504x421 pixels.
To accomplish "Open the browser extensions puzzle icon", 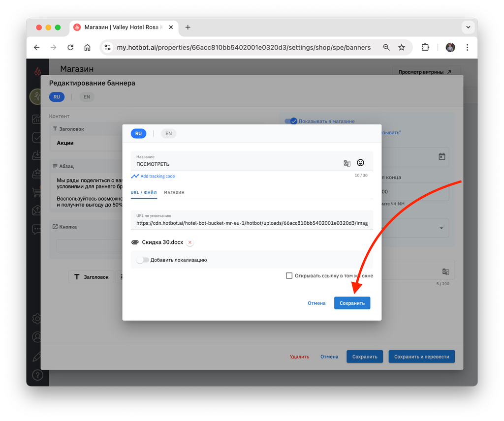I will pos(425,48).
